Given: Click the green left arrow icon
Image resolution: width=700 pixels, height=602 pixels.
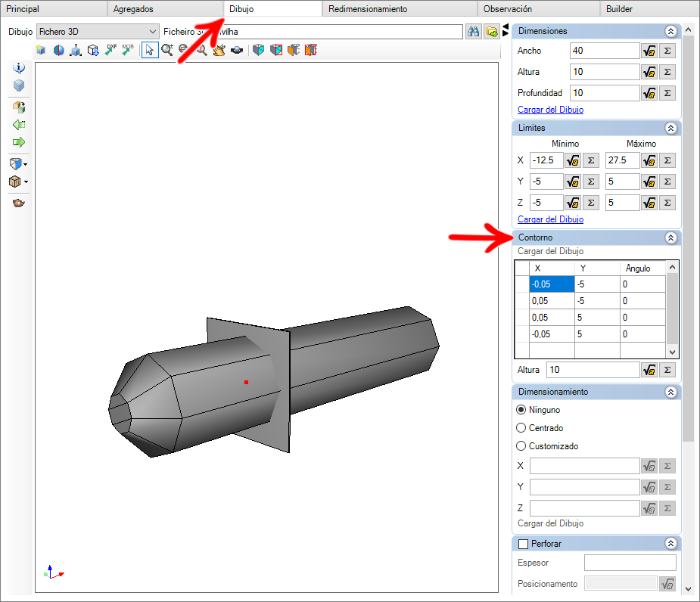Looking at the screenshot, I should click(19, 125).
